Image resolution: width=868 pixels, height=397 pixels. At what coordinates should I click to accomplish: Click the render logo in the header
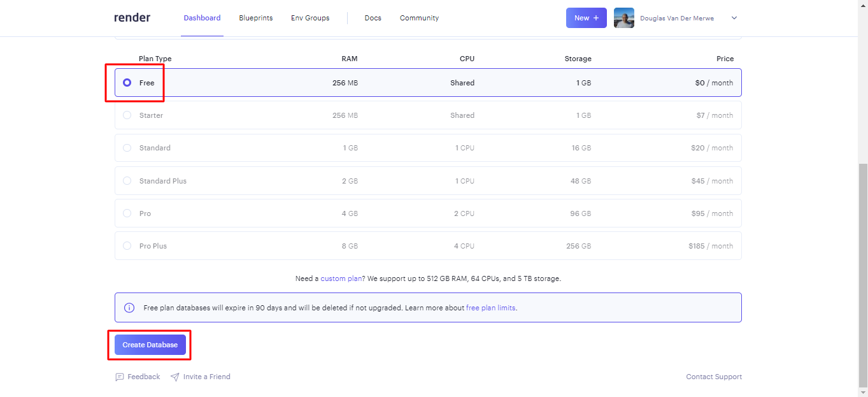[x=132, y=18]
